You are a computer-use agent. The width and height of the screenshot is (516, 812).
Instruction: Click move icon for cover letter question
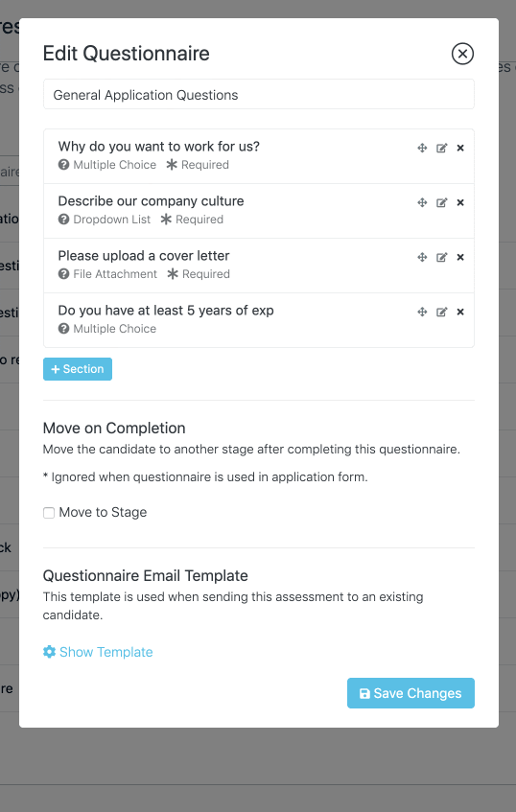(x=422, y=257)
